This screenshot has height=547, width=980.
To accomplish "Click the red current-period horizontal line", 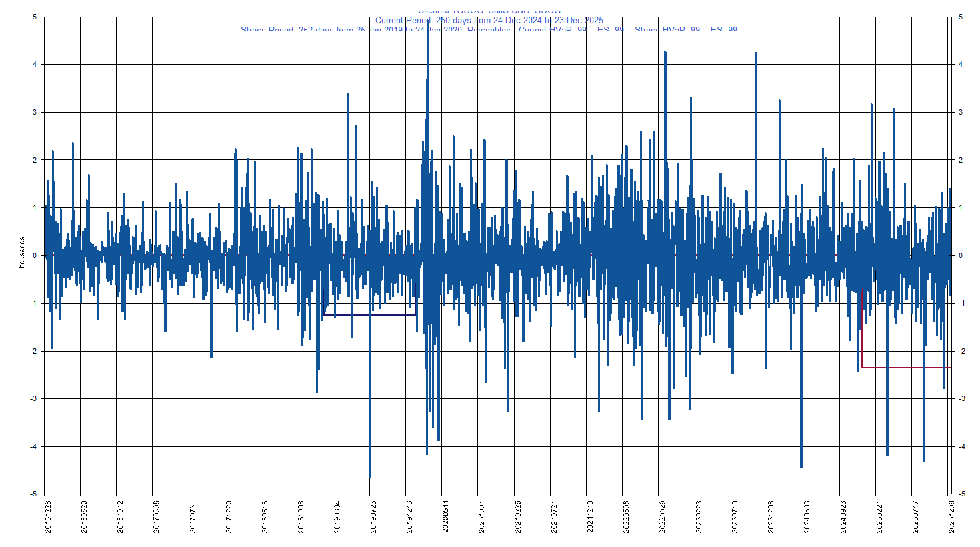I will (x=907, y=368).
